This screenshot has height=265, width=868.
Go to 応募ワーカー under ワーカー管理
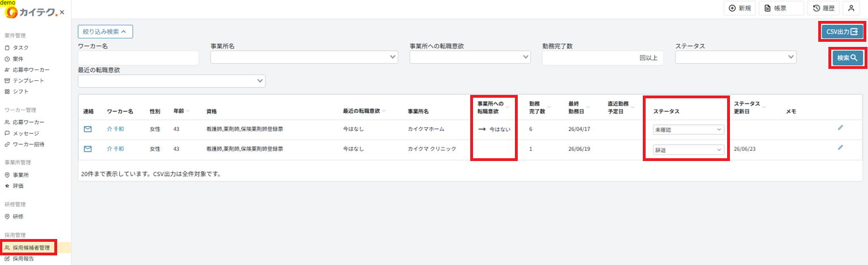(x=28, y=122)
